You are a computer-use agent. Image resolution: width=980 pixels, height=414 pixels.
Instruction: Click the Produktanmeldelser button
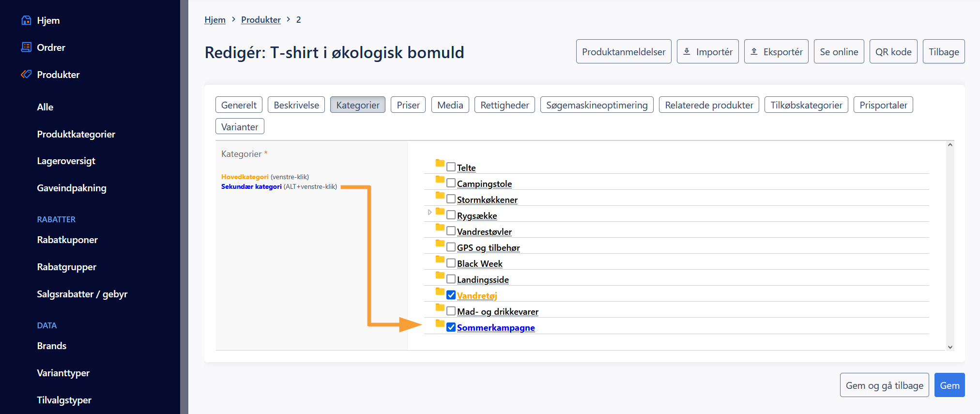(x=624, y=51)
